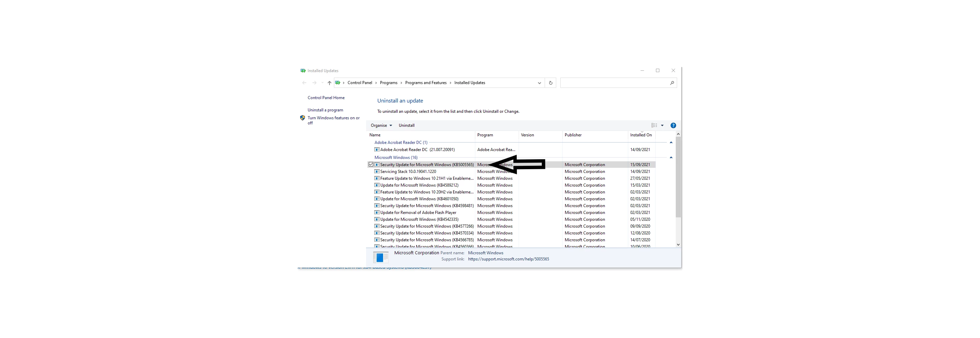Click the search box field
The width and height of the screenshot is (980, 338).
click(618, 83)
